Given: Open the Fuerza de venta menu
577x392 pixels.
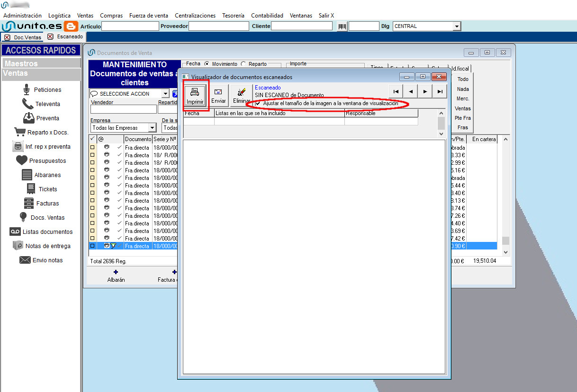Looking at the screenshot, I should 149,16.
